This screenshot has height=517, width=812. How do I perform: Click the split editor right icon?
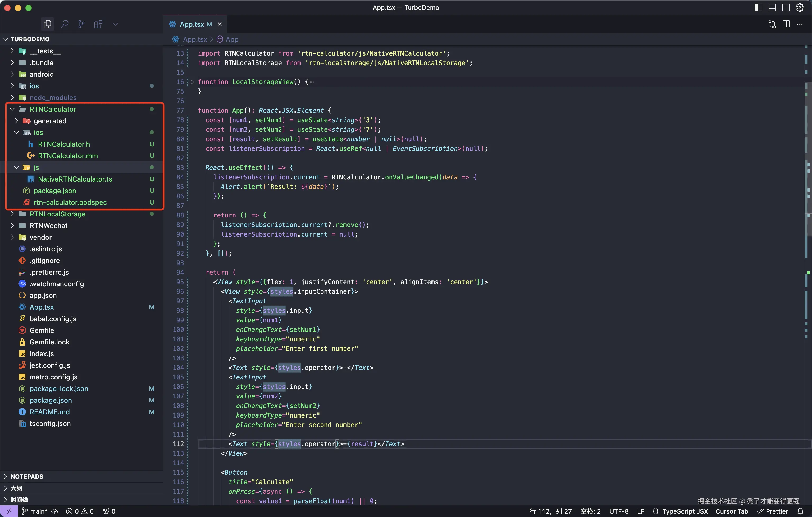coord(786,24)
